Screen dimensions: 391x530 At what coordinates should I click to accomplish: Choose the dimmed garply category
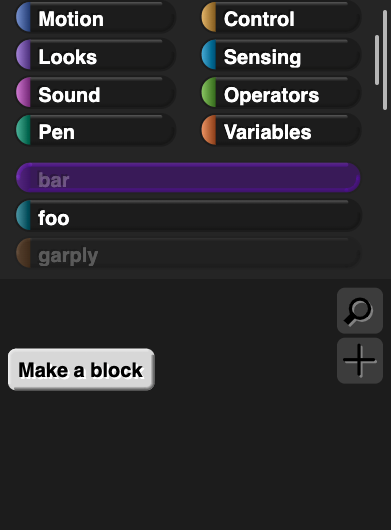point(188,254)
